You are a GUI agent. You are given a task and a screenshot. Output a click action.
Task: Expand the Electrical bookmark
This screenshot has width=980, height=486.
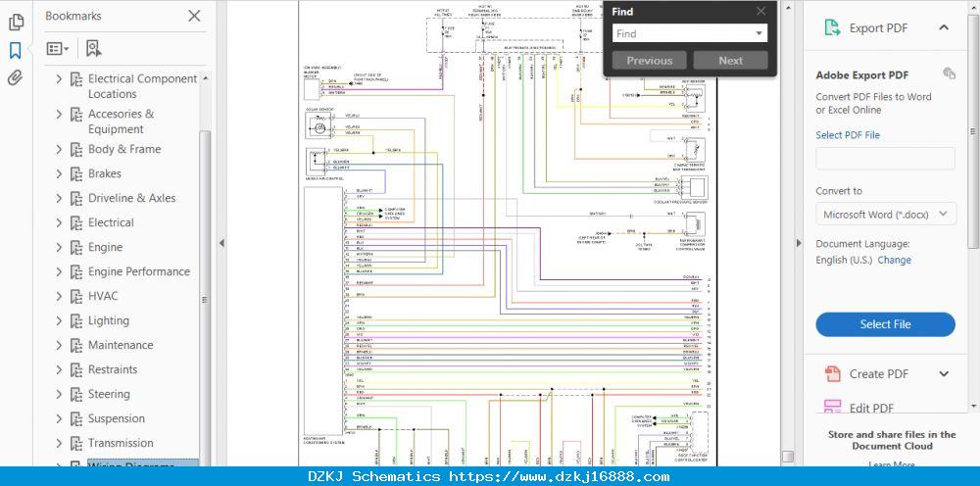pos(59,222)
